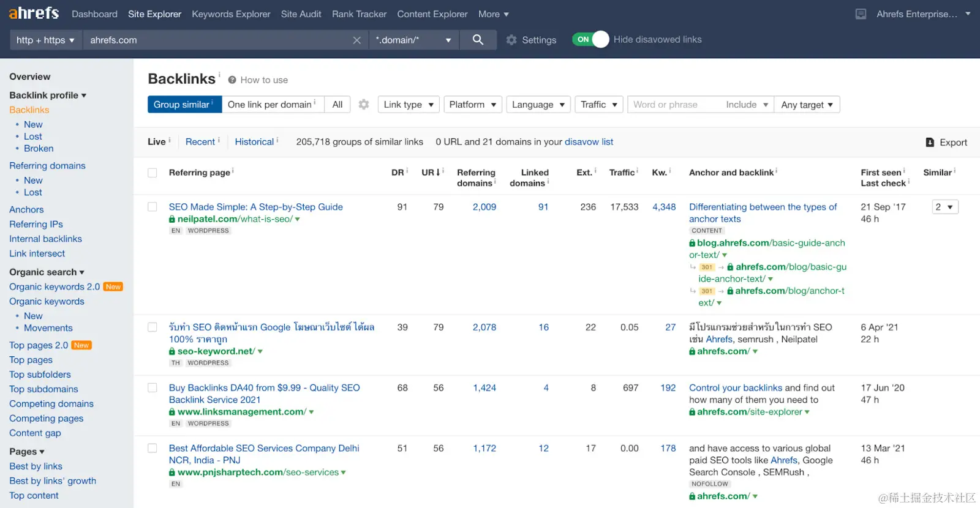The height and width of the screenshot is (508, 980).
Task: Open the disavow list link
Action: pyautogui.click(x=589, y=142)
